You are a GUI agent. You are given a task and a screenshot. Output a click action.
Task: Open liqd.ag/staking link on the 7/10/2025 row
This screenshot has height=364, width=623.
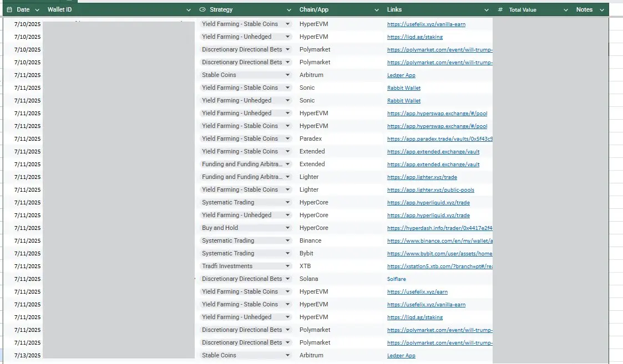coord(415,37)
